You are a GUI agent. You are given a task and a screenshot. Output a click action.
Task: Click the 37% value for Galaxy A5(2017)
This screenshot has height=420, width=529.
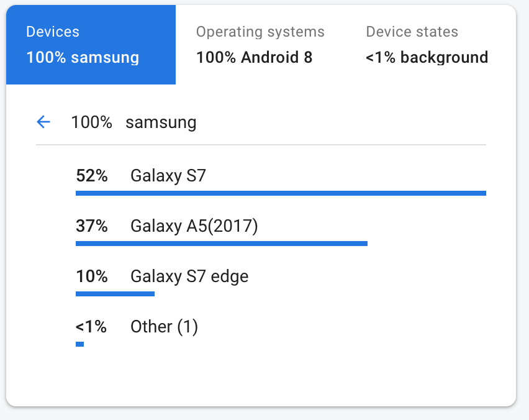[92, 227]
